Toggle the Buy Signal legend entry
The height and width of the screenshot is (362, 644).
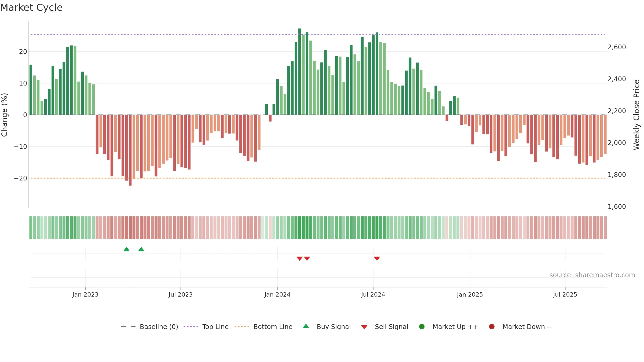pos(327,327)
